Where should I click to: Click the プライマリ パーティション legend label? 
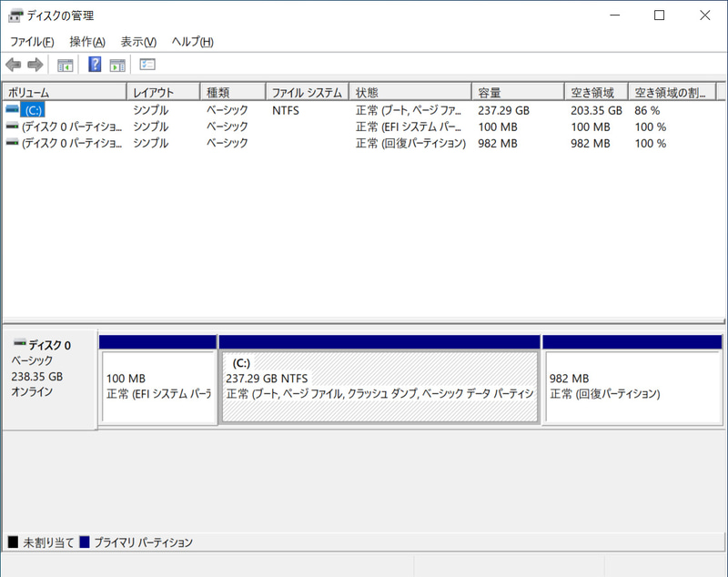tap(143, 542)
